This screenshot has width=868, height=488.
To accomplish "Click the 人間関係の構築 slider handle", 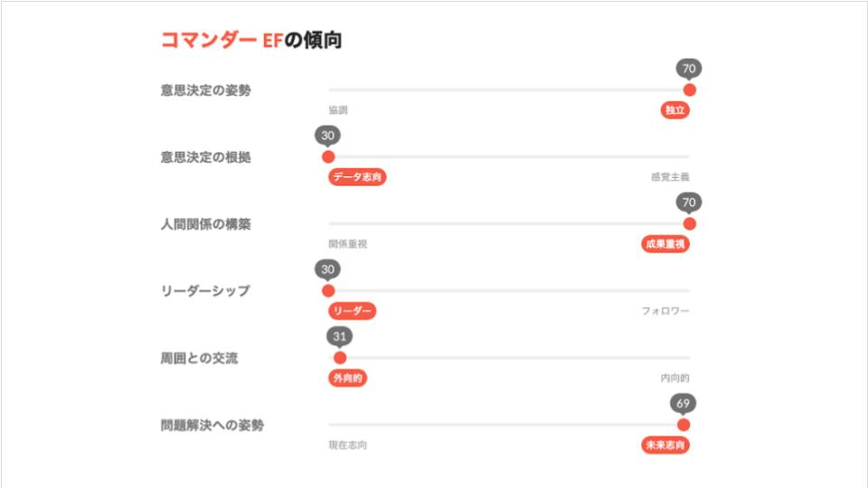I will pyautogui.click(x=690, y=223).
